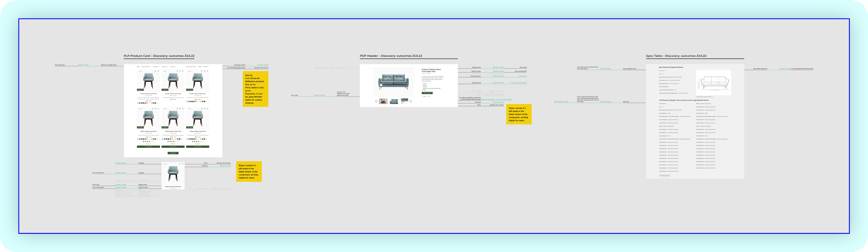The width and height of the screenshot is (868, 252).
Task: Click the 'Key Technical Specifications' title
Action: pos(671,67)
